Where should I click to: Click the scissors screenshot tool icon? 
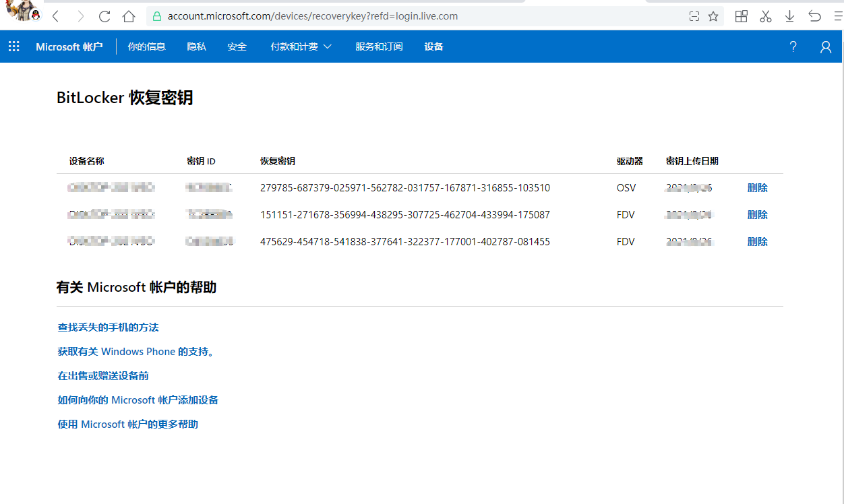coord(766,16)
